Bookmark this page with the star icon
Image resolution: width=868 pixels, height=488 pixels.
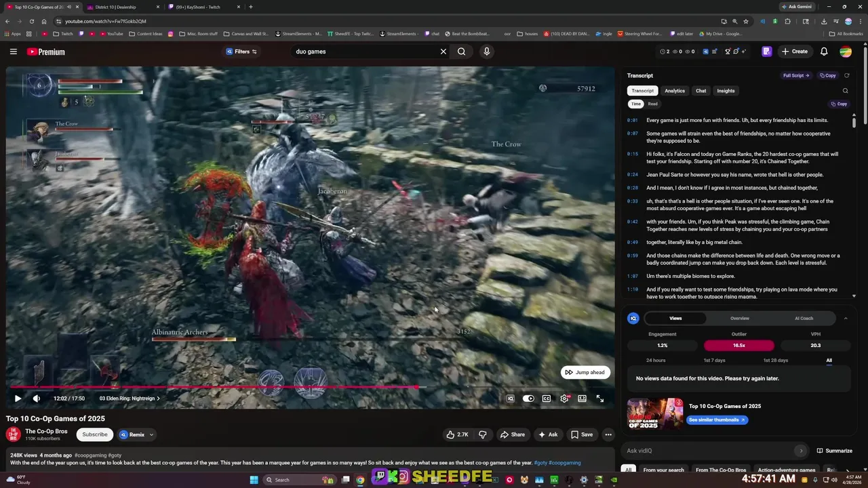(x=746, y=21)
